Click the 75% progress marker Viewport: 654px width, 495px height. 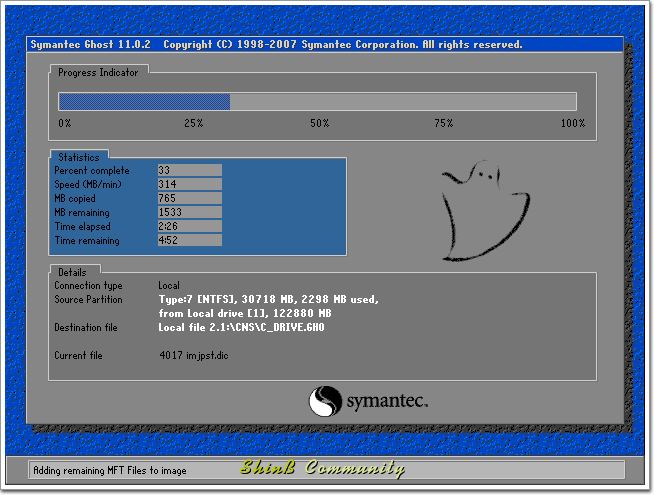[444, 123]
